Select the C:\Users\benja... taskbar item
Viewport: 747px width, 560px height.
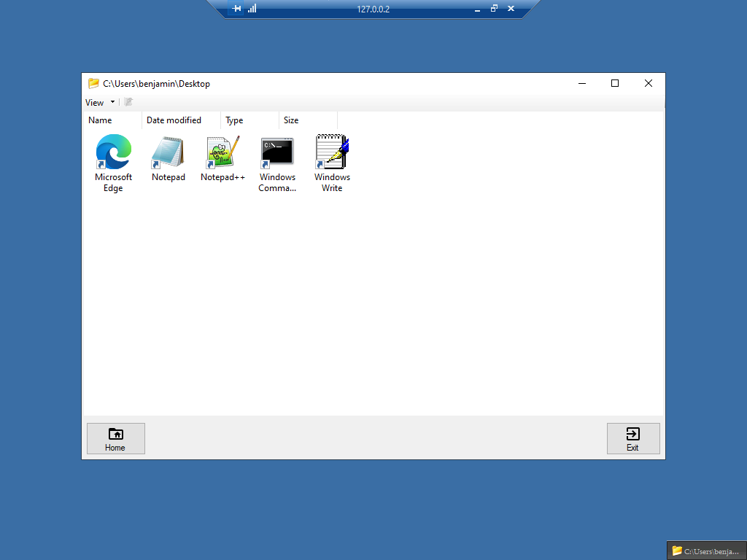coord(706,551)
